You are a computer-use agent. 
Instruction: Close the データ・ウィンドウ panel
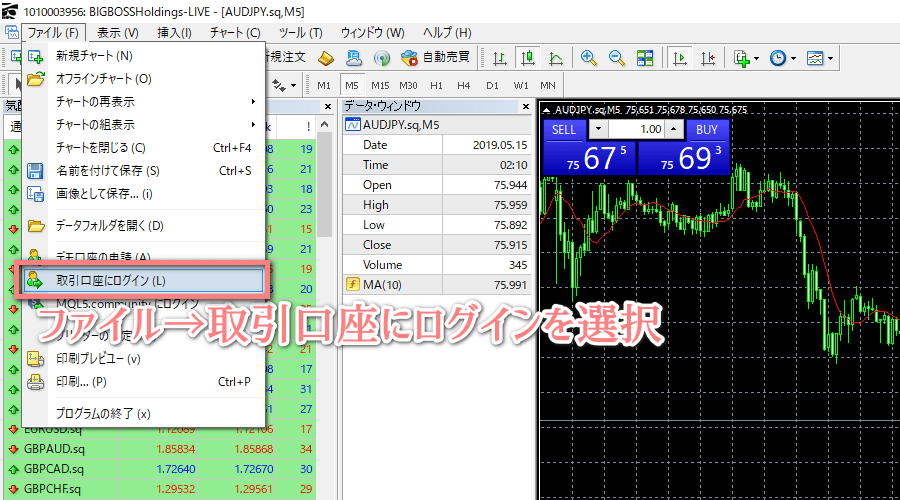click(526, 106)
